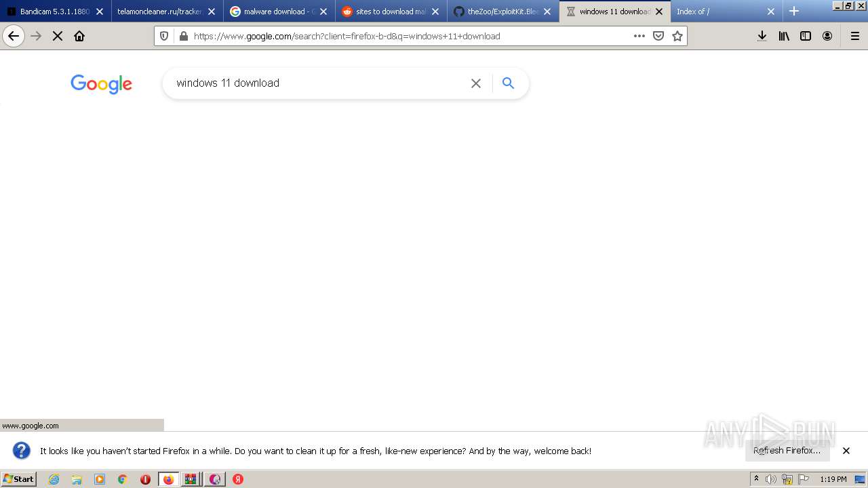Open the Windows Start menu
The width and height of the screenshot is (868, 488).
19,479
